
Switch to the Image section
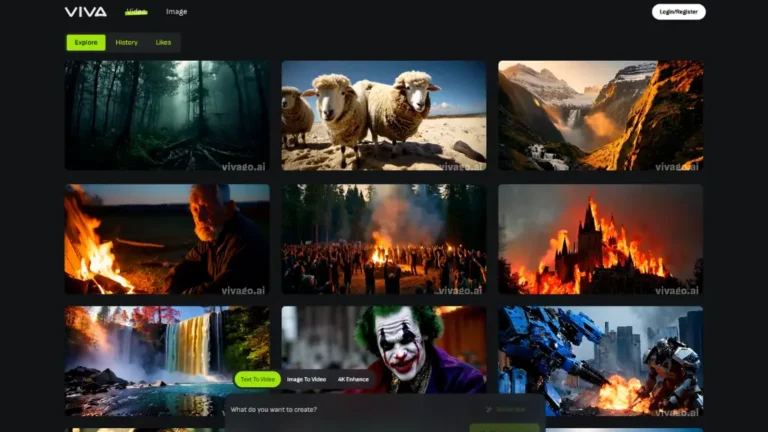point(176,12)
